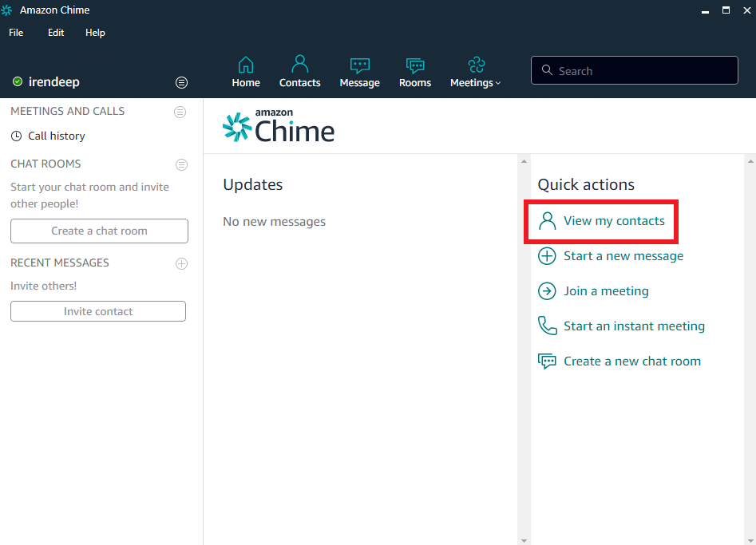756x545 pixels.
Task: Click the irendeep username
Action: [54, 82]
